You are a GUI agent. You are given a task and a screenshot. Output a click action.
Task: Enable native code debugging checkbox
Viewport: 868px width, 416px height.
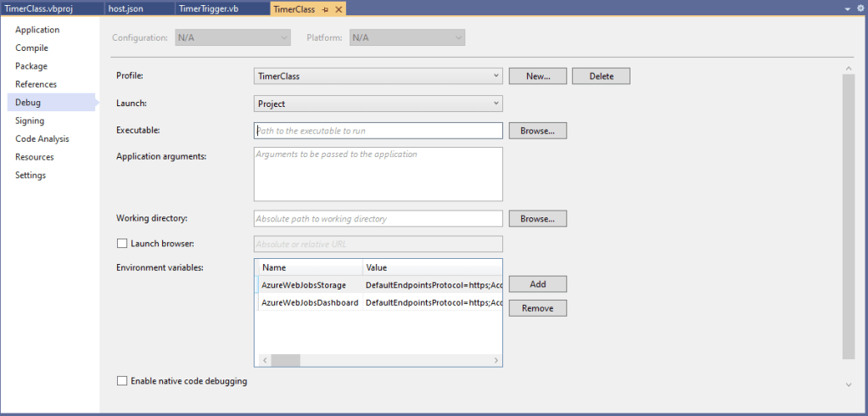click(122, 381)
